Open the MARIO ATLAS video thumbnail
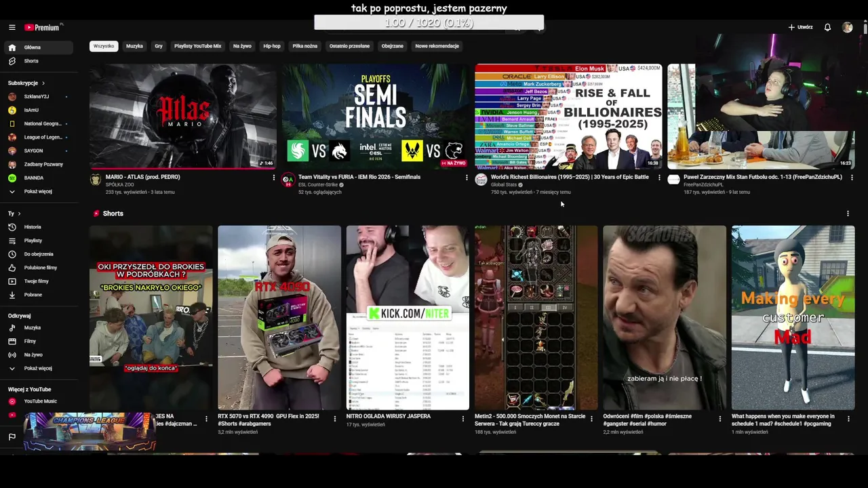 click(x=183, y=117)
